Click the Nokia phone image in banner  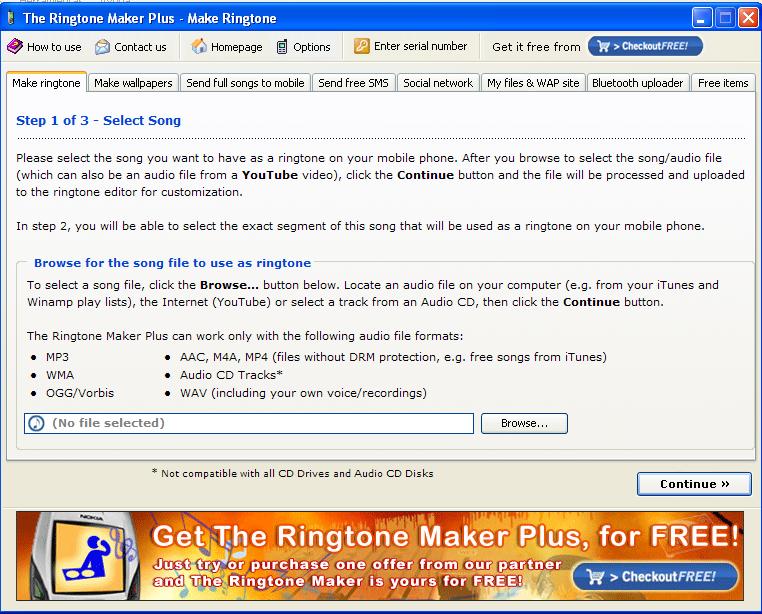(84, 556)
